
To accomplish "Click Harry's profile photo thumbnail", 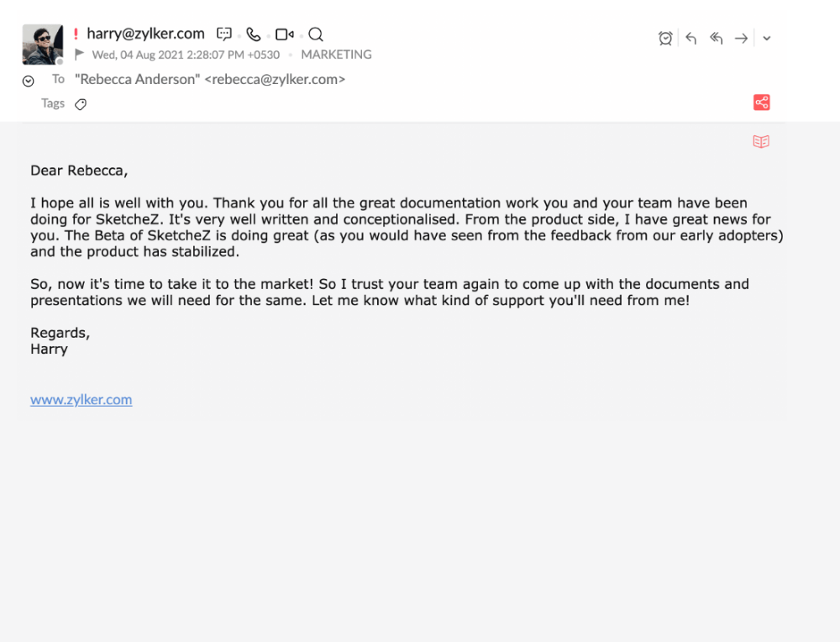I will [42, 44].
